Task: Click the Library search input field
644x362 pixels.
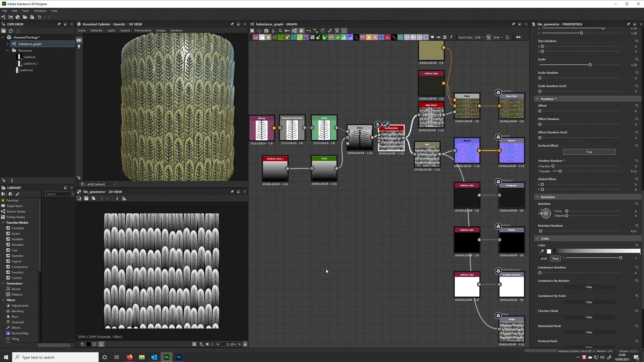Action: pos(58,194)
